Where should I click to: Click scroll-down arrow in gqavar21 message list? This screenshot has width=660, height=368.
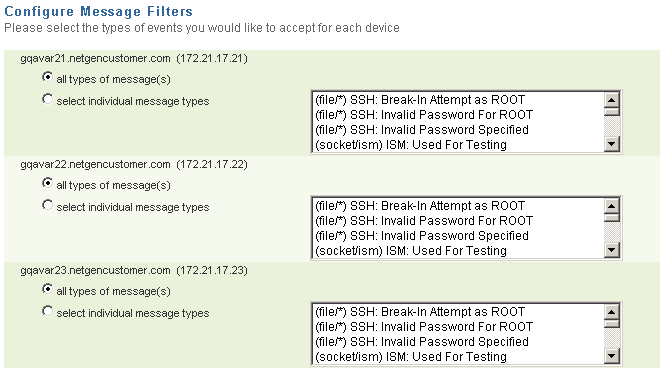click(611, 144)
